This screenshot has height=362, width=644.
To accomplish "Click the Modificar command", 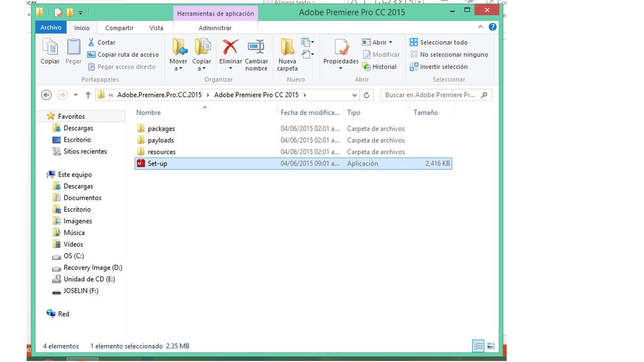I will pos(381,54).
